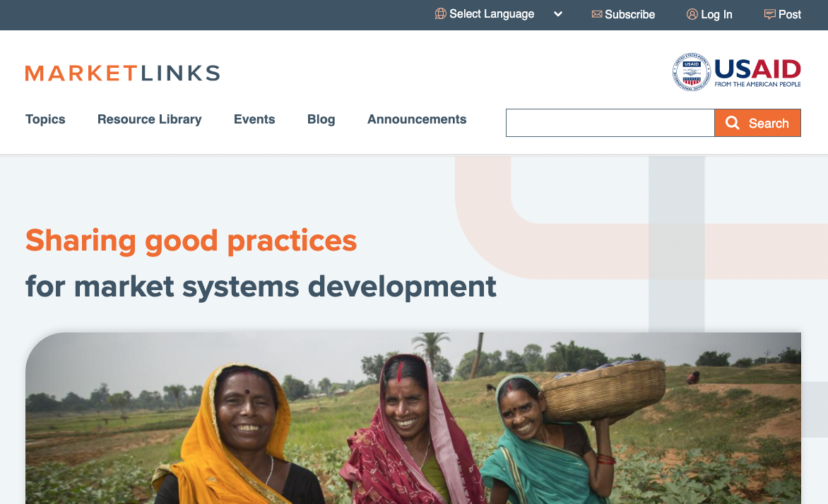This screenshot has width=828, height=504.
Task: Click the USAID circular seal logo
Action: tap(691, 72)
